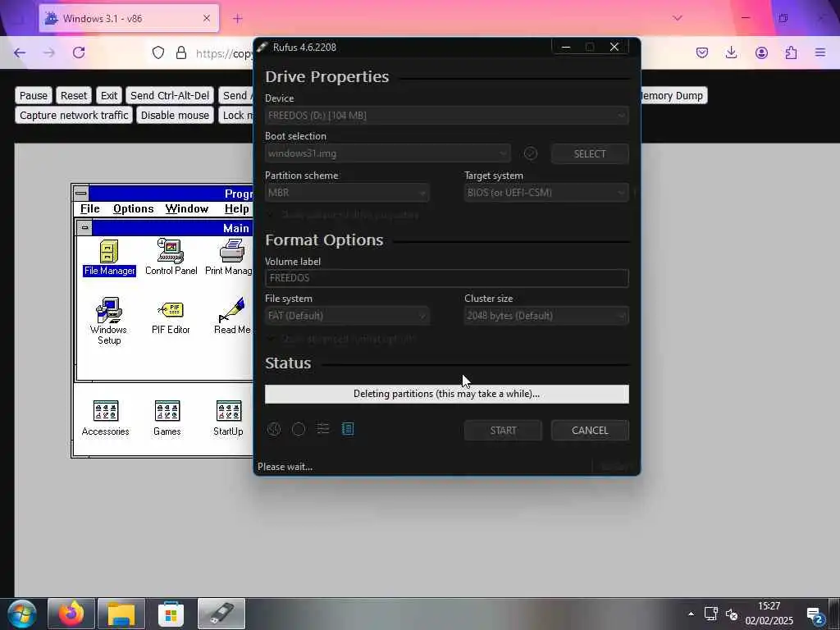Click the site padlock security icon
Viewport: 840px width, 630px height.
181,52
